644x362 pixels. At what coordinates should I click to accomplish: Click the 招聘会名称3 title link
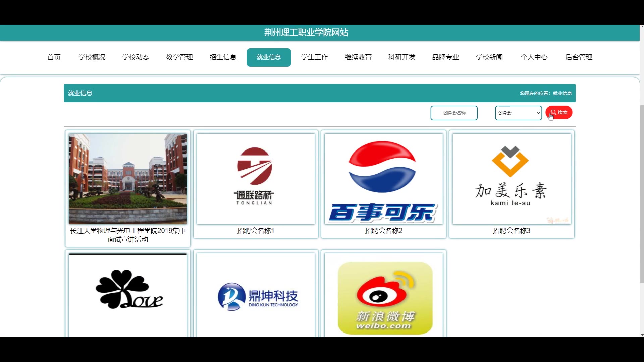[x=511, y=231]
